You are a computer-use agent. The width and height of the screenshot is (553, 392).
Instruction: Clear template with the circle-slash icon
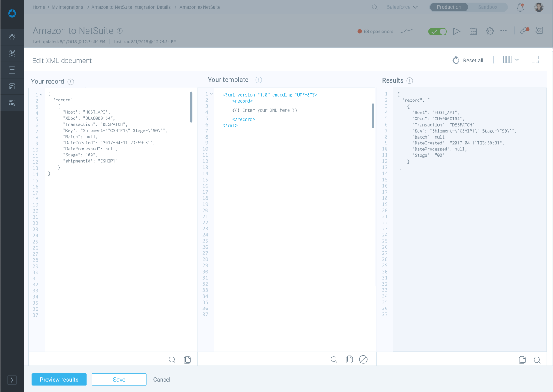[x=363, y=360]
